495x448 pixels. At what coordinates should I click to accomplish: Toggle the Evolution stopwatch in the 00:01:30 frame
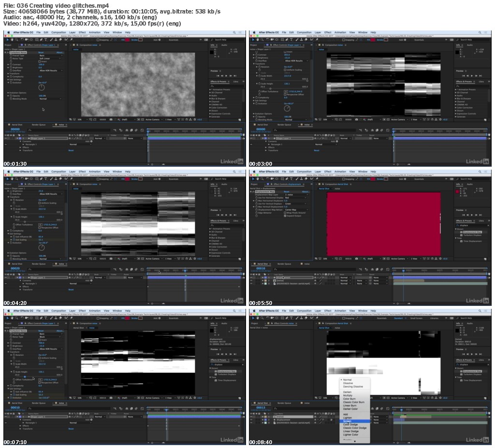[x=11, y=83]
